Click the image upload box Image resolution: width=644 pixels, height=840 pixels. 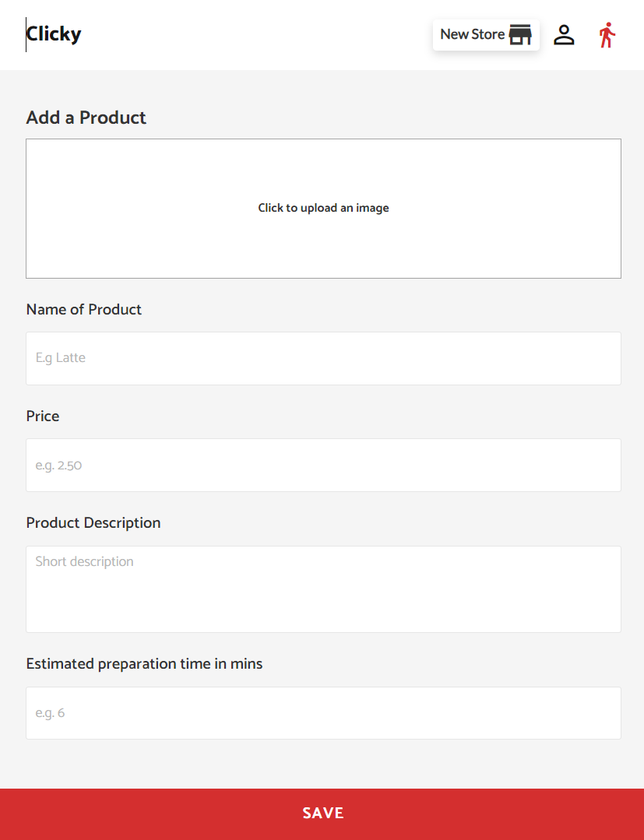tap(324, 209)
